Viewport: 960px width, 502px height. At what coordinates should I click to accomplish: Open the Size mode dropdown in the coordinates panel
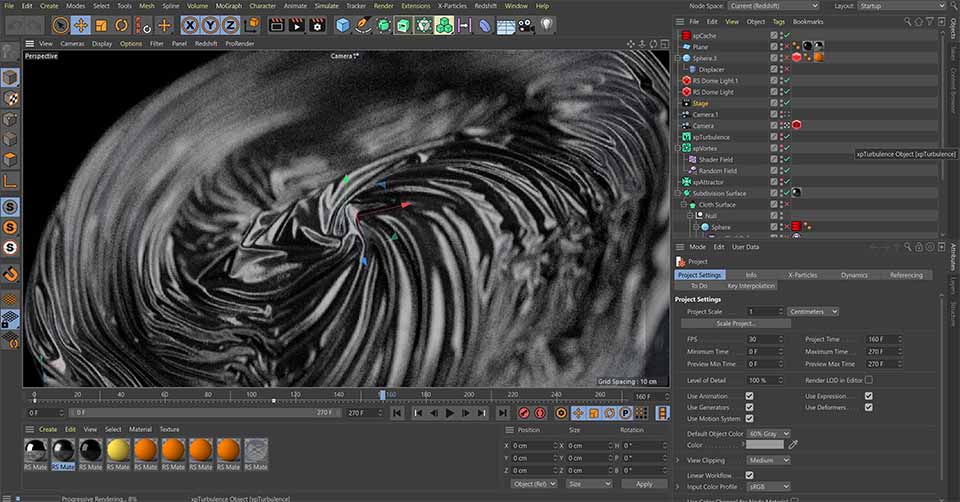(589, 484)
